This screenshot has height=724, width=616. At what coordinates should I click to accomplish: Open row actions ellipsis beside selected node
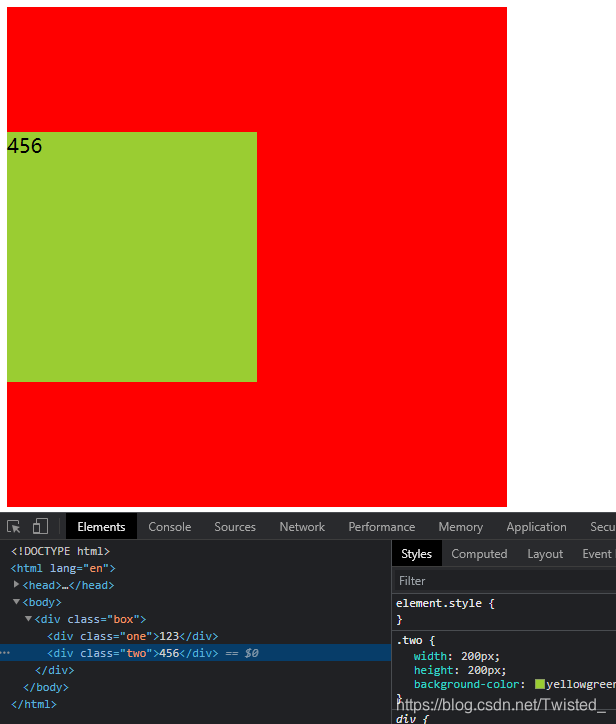[5, 653]
